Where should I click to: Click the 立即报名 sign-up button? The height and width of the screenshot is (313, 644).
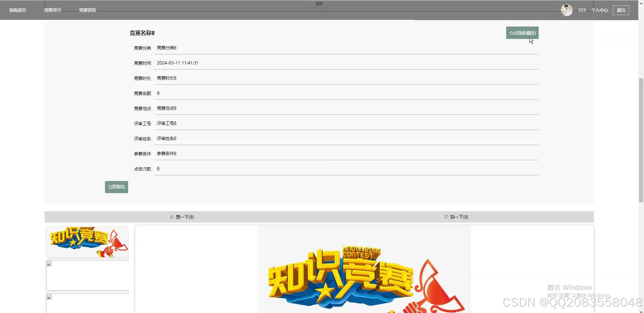click(116, 187)
